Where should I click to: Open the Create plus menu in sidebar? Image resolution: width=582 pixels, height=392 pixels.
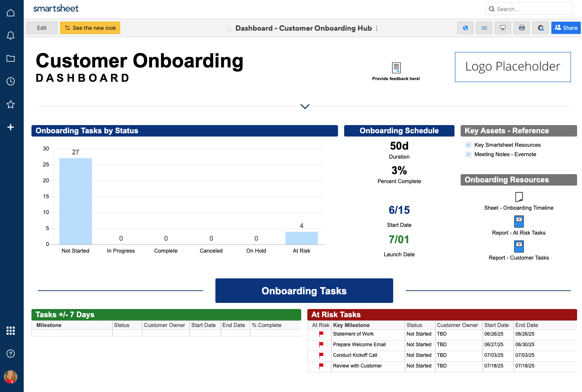click(x=11, y=127)
